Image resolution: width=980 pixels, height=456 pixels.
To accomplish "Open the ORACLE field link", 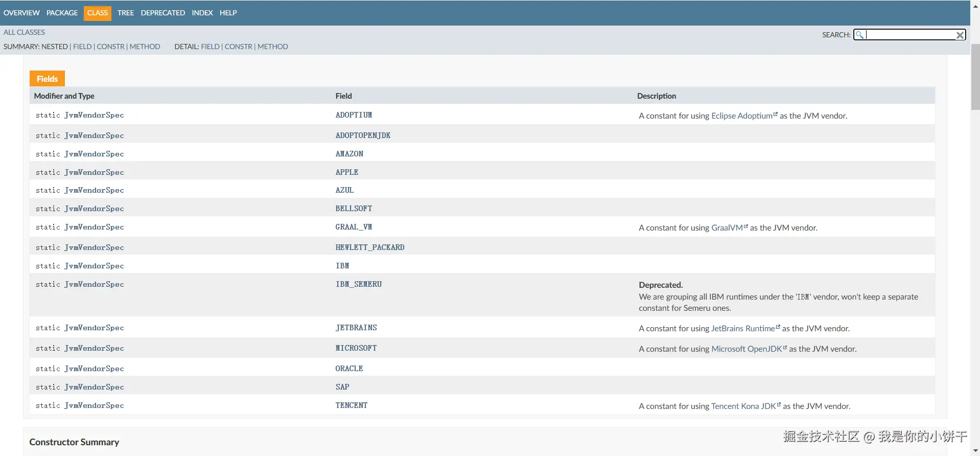I will (349, 369).
